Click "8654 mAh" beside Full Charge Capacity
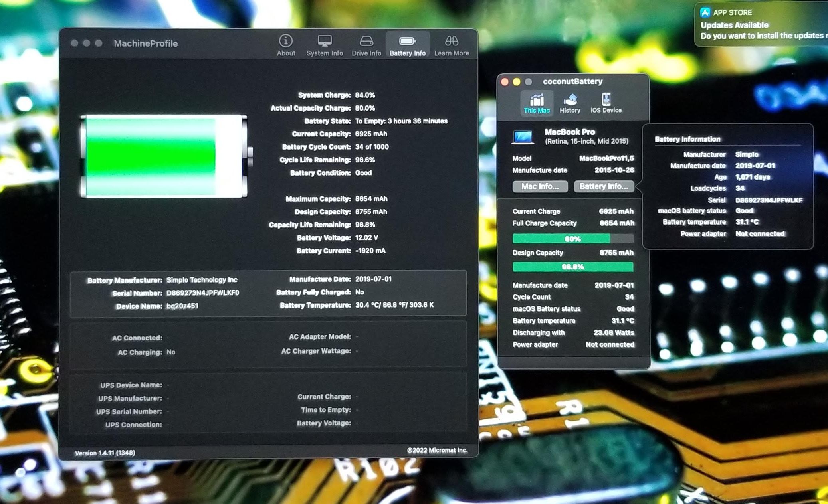Viewport: 828px width, 504px height. coord(617,223)
